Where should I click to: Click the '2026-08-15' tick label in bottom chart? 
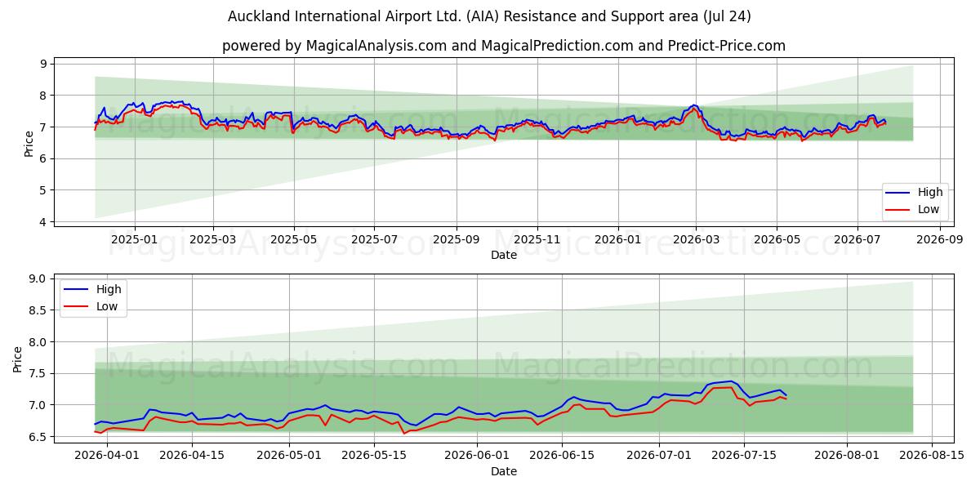click(932, 456)
